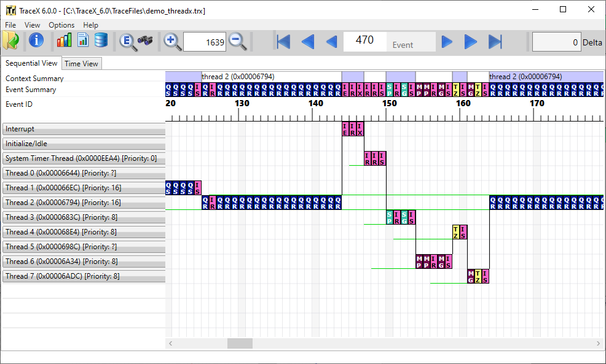Click the binoculars search icon
The height and width of the screenshot is (364, 606).
(x=145, y=41)
